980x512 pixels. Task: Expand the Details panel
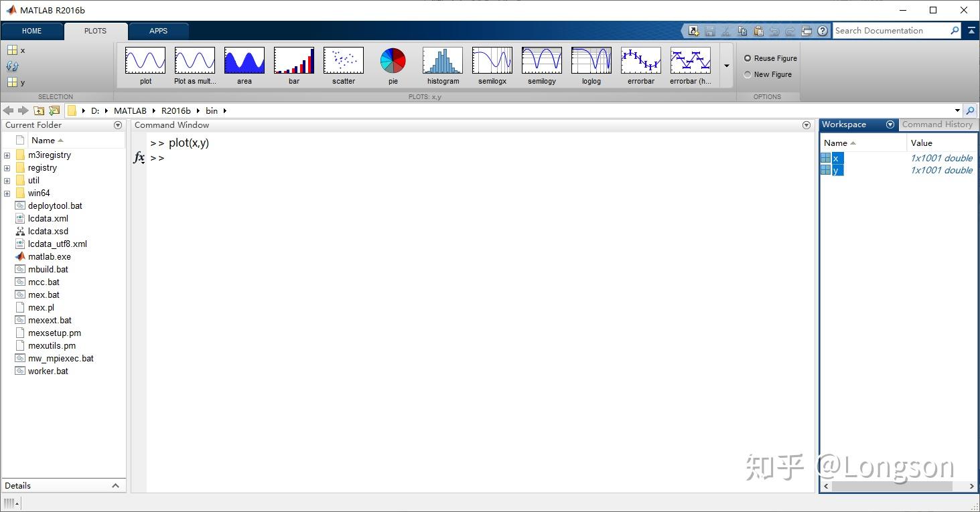[x=115, y=486]
